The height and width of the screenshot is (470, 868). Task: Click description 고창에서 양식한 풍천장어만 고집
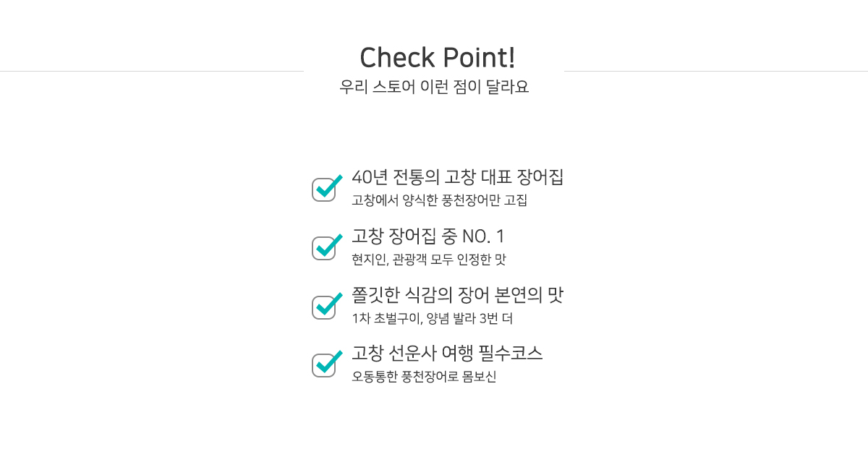click(439, 200)
